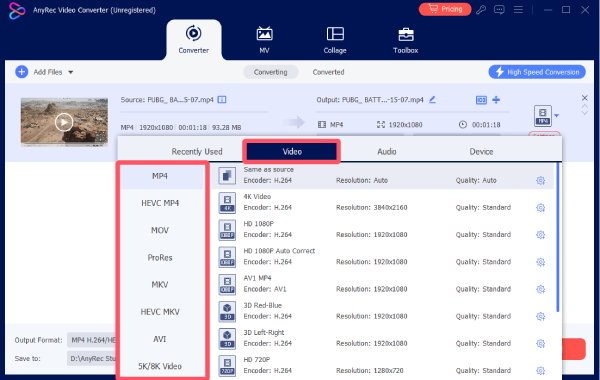This screenshot has height=380, width=600.
Task: Choose HD 1080P Auto Correct preset icon
Action: pyautogui.click(x=227, y=257)
